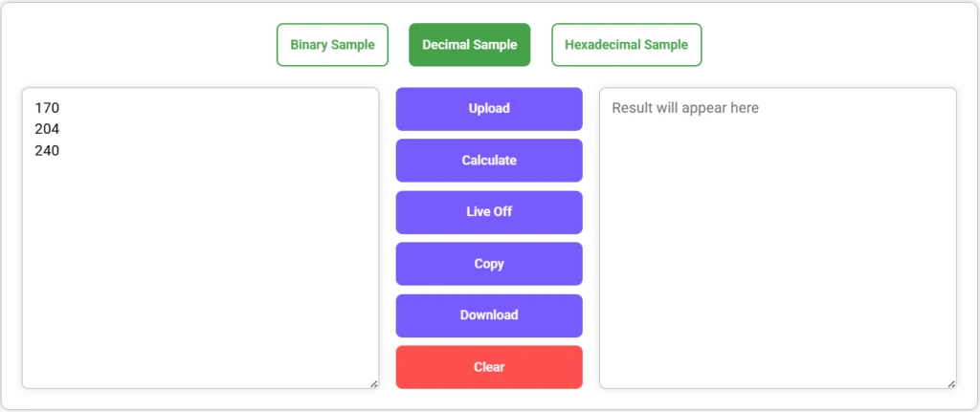Grab the result textarea resize handle
This screenshot has width=980, height=412.
tap(951, 383)
